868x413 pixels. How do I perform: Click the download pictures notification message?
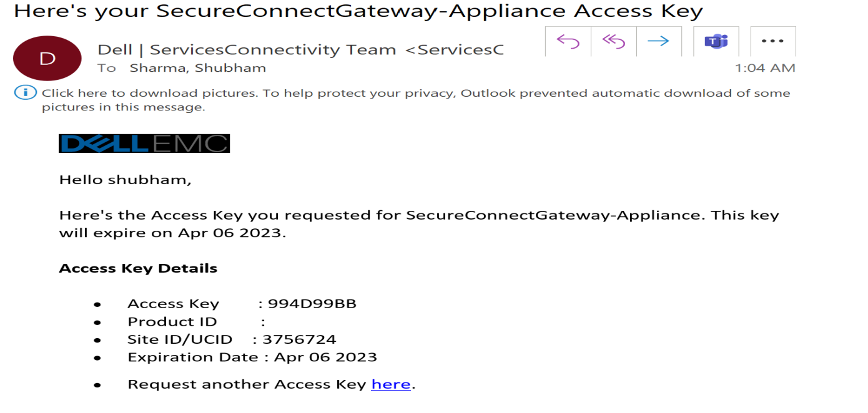tap(415, 100)
